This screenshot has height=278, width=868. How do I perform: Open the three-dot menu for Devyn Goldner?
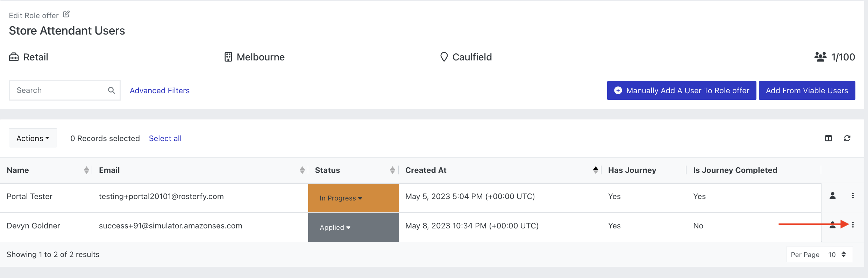point(853,225)
